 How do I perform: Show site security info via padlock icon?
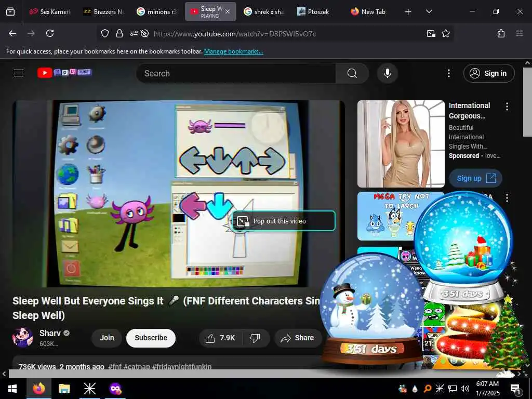pos(119,33)
